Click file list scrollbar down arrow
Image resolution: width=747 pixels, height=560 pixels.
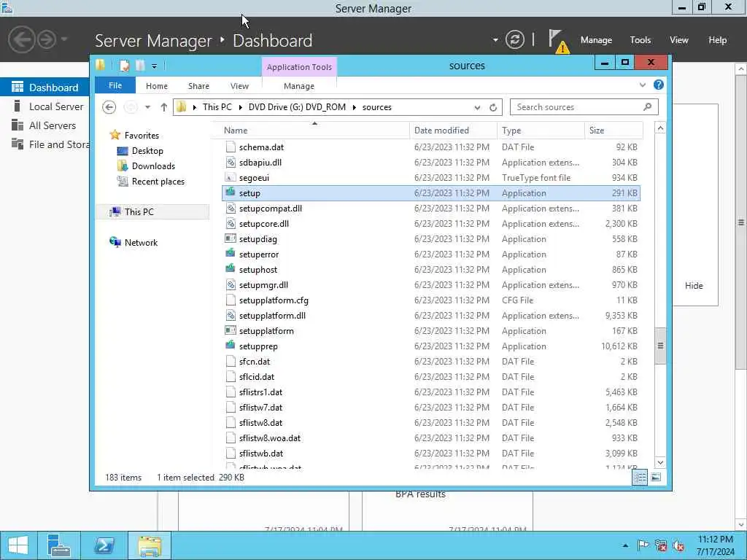coord(660,462)
